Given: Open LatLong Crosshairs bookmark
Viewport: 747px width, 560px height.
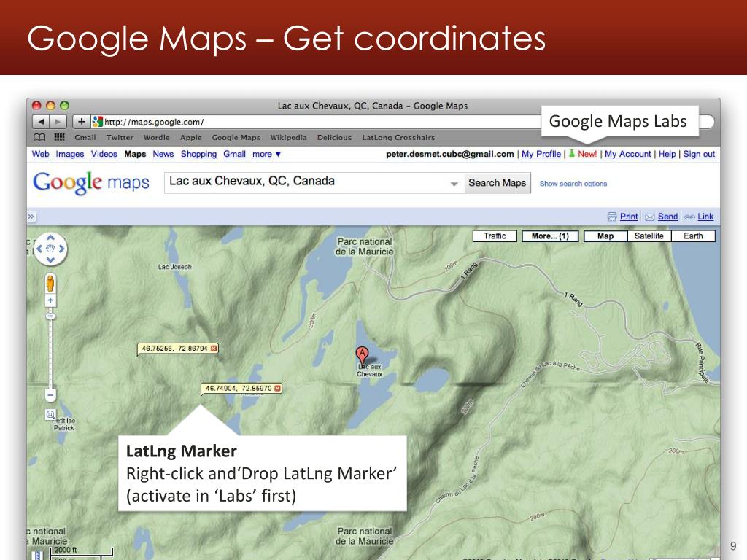Looking at the screenshot, I should [x=398, y=137].
